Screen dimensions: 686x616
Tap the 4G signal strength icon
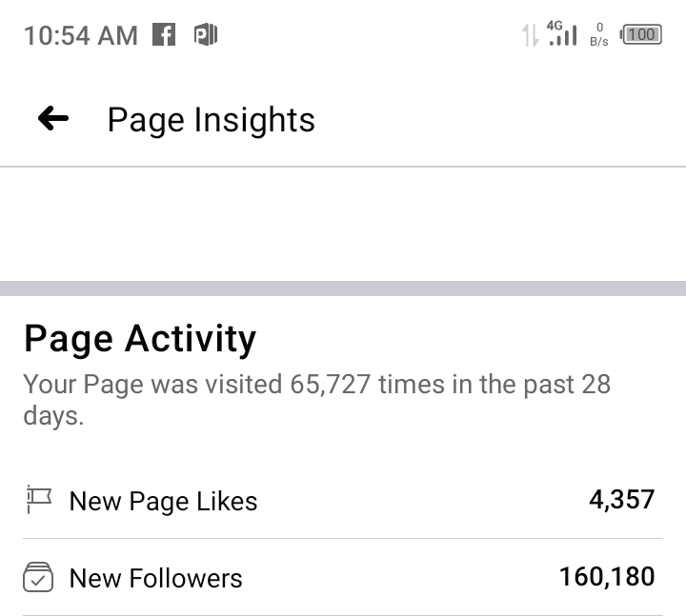[562, 33]
